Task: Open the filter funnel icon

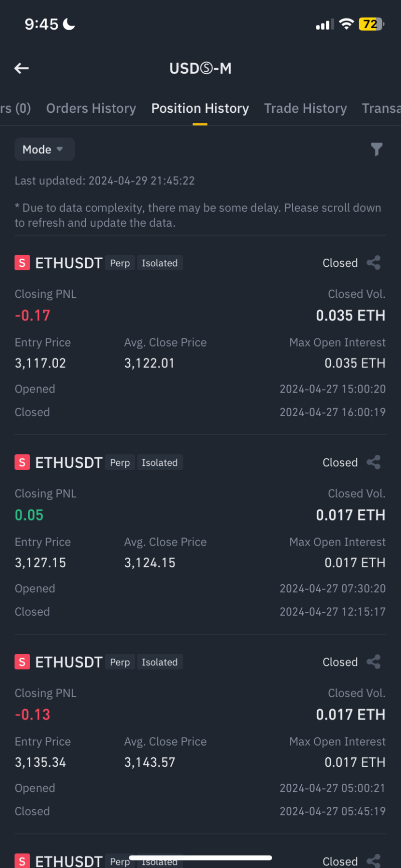Action: click(x=376, y=149)
